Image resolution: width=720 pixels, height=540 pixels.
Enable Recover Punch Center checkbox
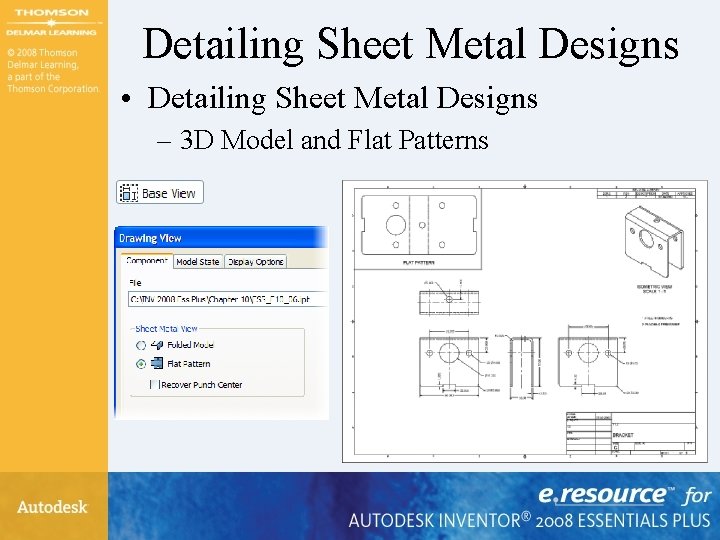pyautogui.click(x=155, y=384)
